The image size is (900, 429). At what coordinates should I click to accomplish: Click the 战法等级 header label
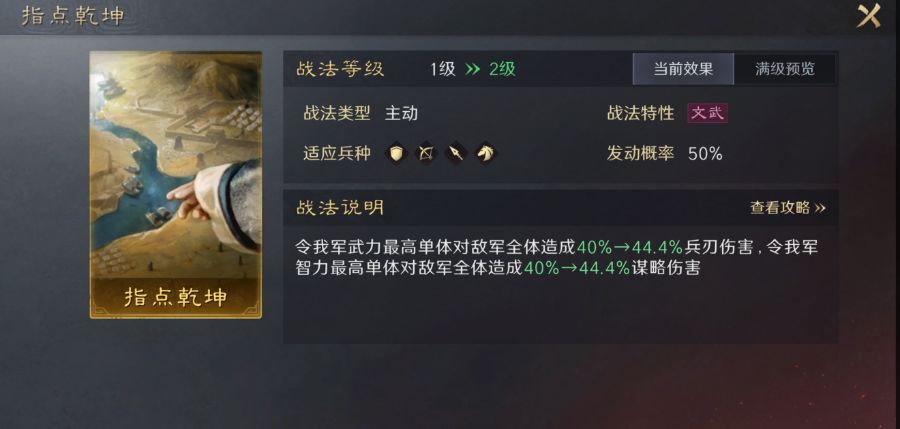[x=340, y=69]
